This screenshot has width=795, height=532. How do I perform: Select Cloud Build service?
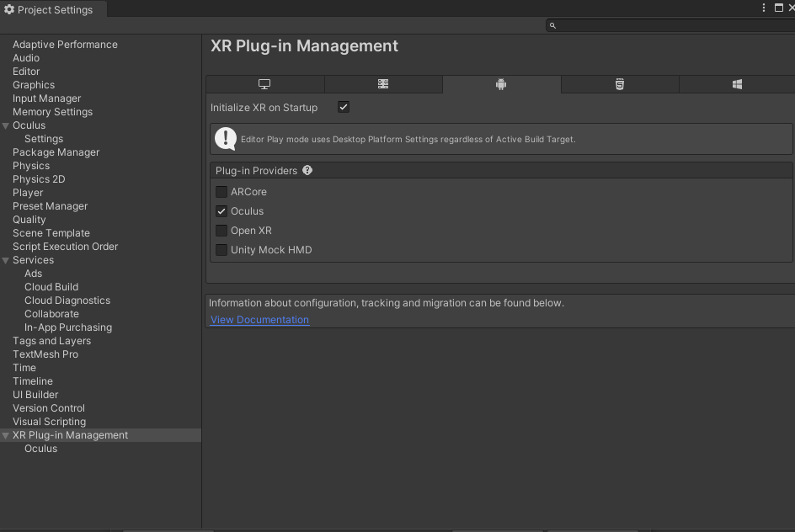[x=51, y=287]
